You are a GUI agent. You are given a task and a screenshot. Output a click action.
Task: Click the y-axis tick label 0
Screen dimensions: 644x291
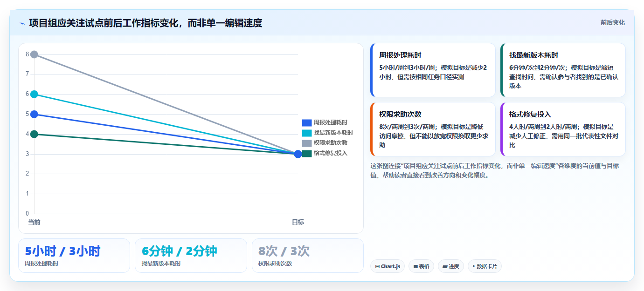coord(27,214)
